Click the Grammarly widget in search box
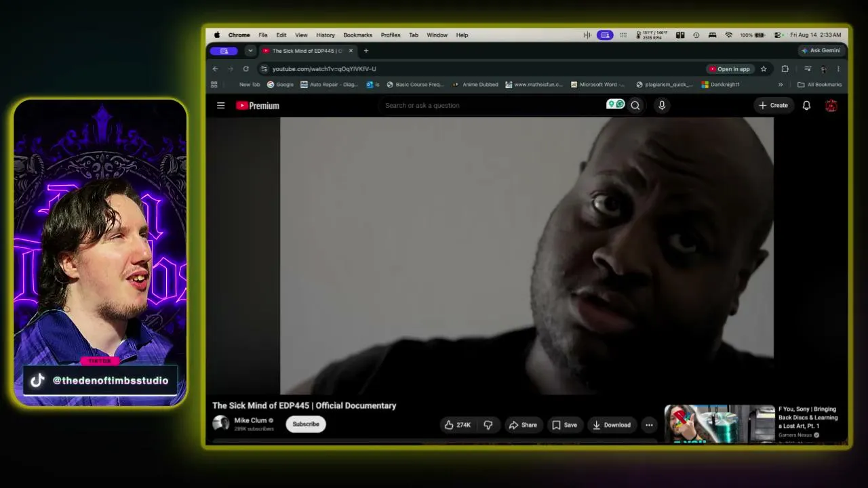 (x=616, y=104)
